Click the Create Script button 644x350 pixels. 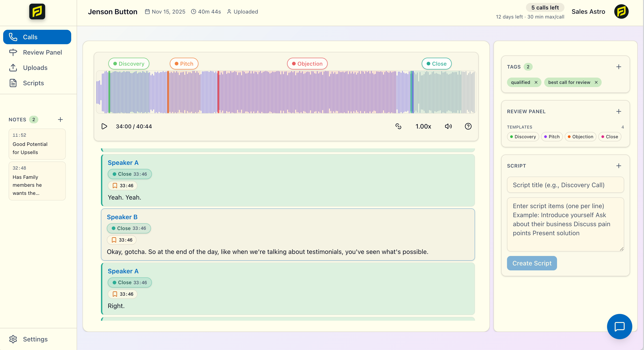pos(532,263)
